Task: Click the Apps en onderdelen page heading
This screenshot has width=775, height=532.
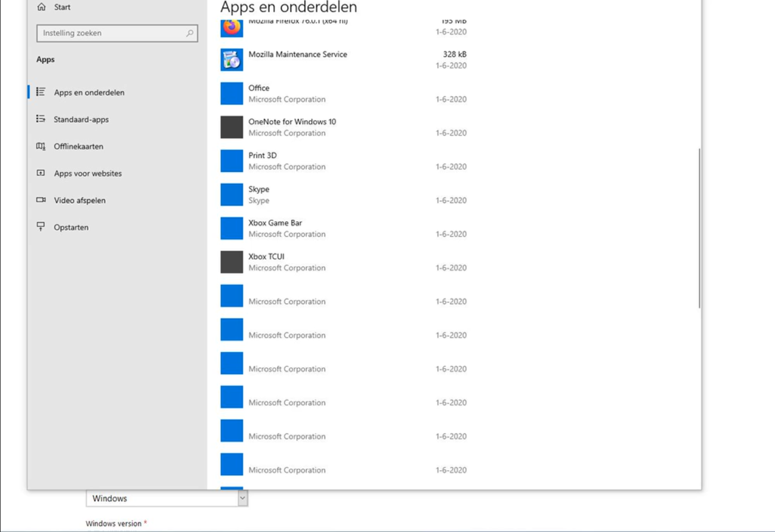Action: [x=288, y=7]
